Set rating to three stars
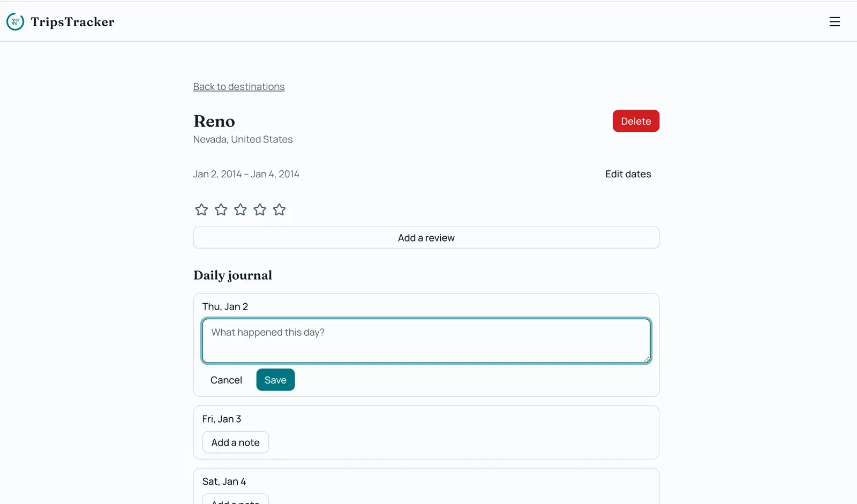 [240, 209]
